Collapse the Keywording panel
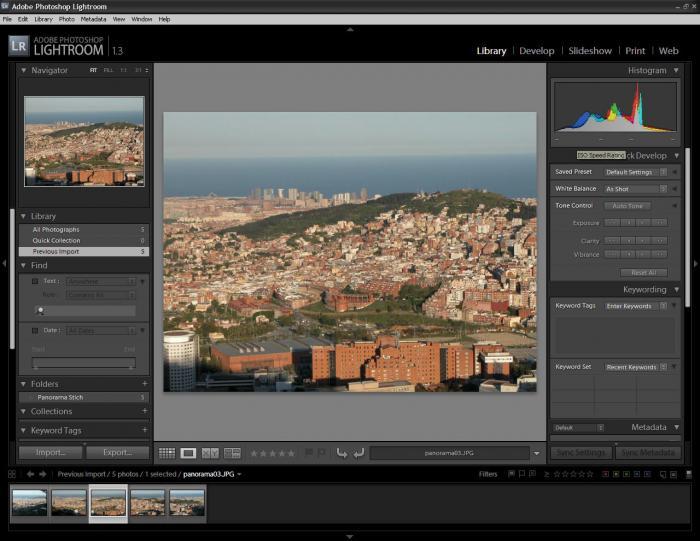700x541 pixels. click(x=676, y=289)
